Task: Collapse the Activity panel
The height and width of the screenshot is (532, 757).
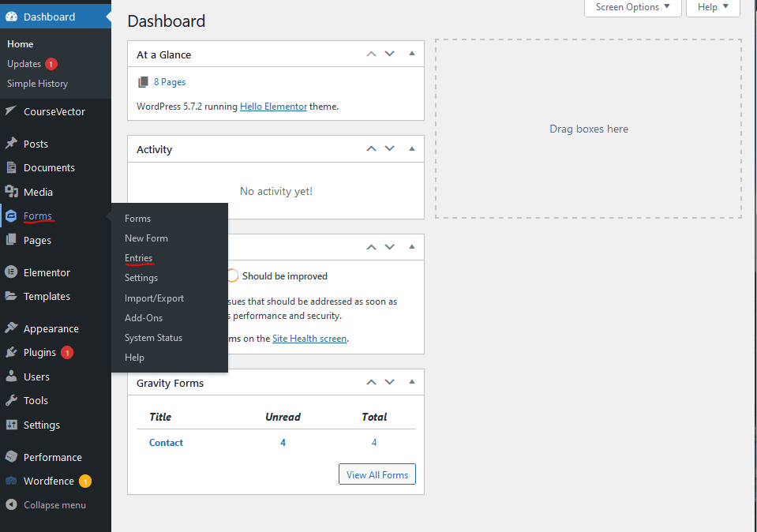Action: [x=412, y=148]
